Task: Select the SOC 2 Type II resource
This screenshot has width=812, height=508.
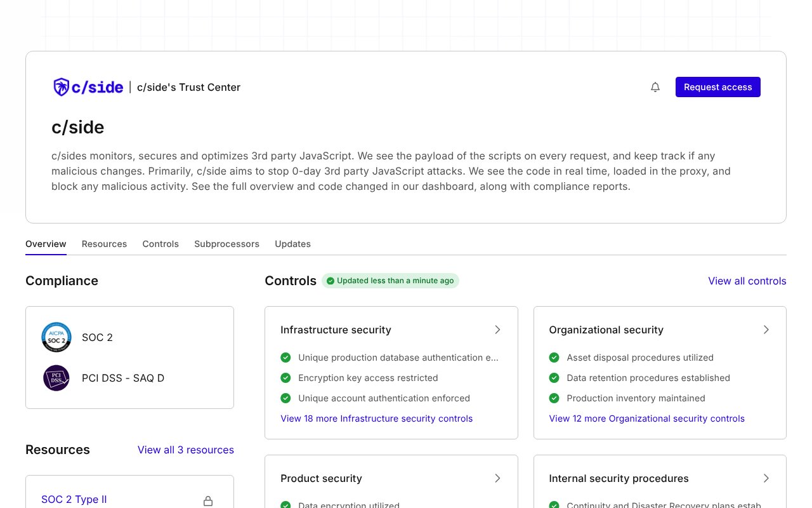Action: pyautogui.click(x=74, y=500)
